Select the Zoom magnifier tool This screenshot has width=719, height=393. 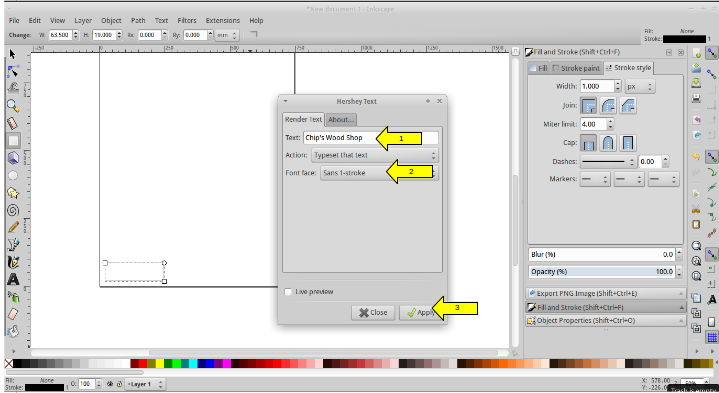coord(13,106)
